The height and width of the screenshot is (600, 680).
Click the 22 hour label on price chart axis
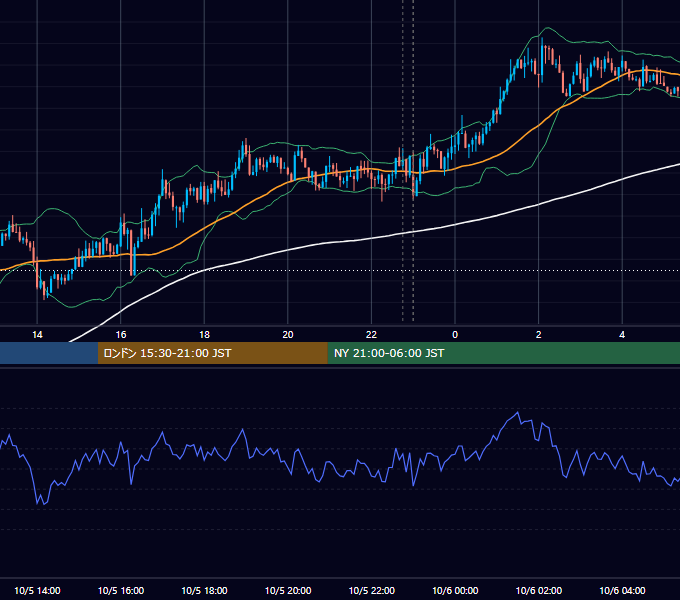point(371,335)
